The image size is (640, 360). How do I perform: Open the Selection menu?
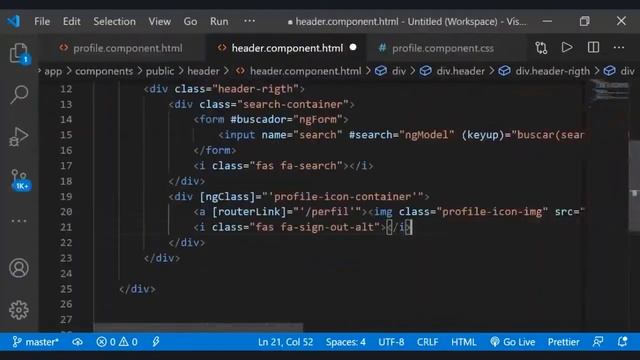114,21
